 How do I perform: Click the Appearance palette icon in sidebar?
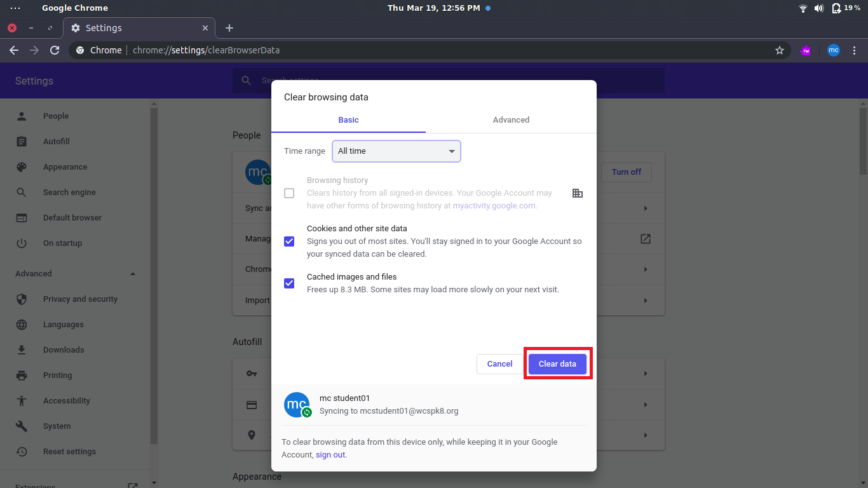coord(22,167)
